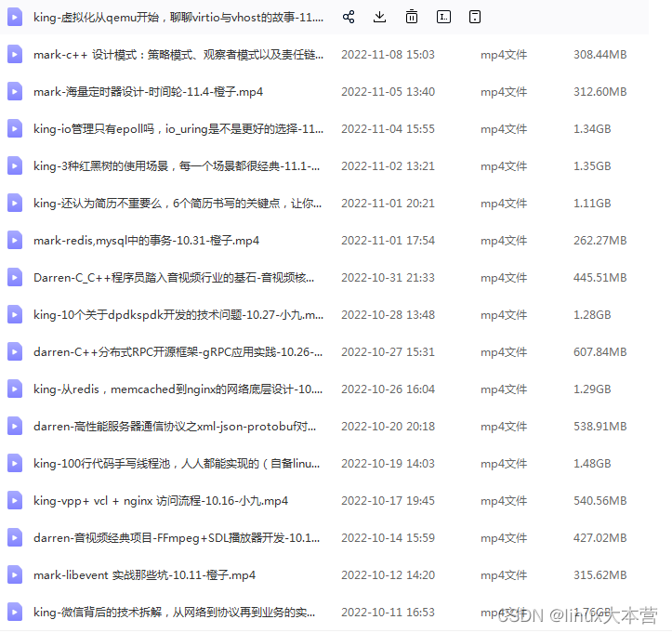Click size value 312.60MB

tap(600, 92)
